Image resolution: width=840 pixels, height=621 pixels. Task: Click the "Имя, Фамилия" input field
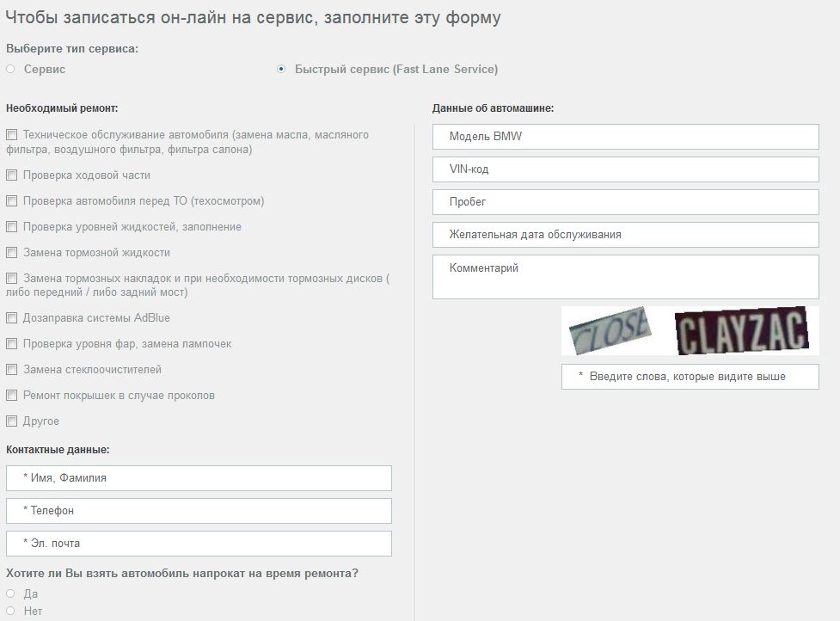[x=199, y=478]
